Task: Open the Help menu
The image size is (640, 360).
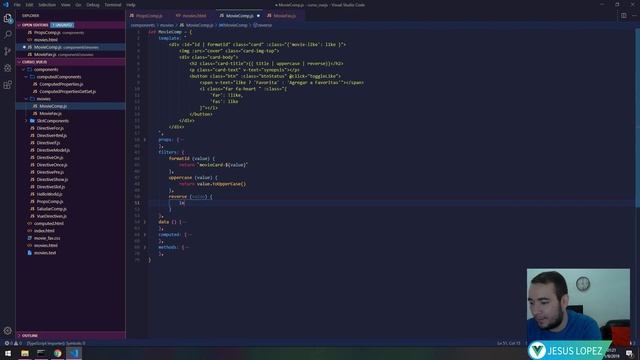Action: tap(131, 5)
